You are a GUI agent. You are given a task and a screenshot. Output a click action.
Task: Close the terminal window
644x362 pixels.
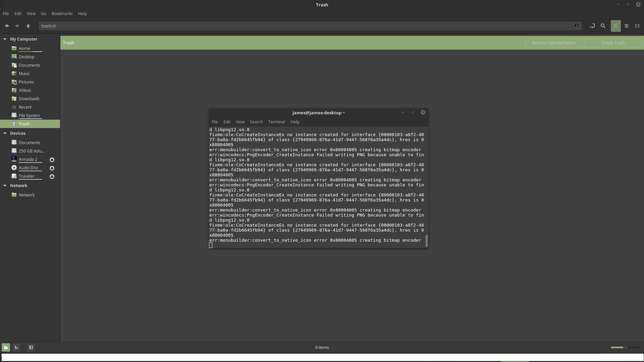coord(423,112)
